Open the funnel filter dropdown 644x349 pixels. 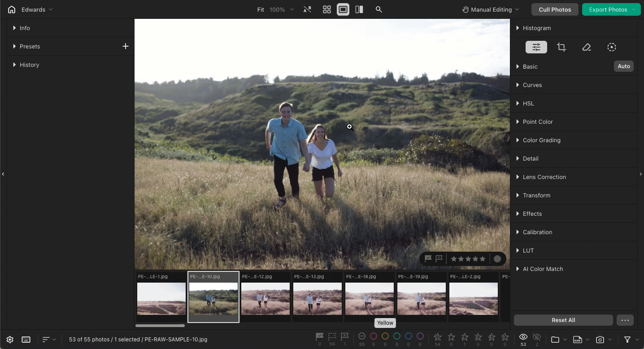[x=631, y=340]
